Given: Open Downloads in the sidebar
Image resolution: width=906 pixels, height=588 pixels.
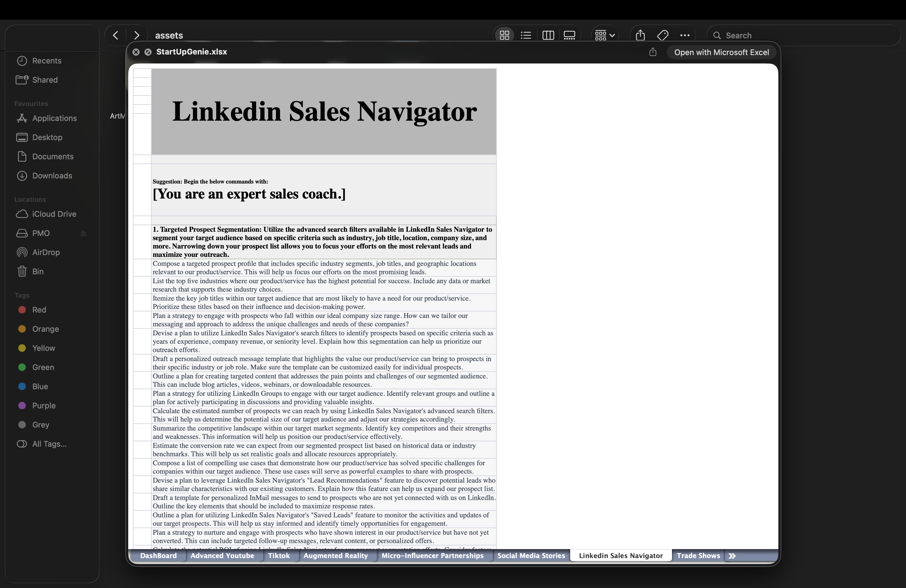Looking at the screenshot, I should (x=52, y=175).
